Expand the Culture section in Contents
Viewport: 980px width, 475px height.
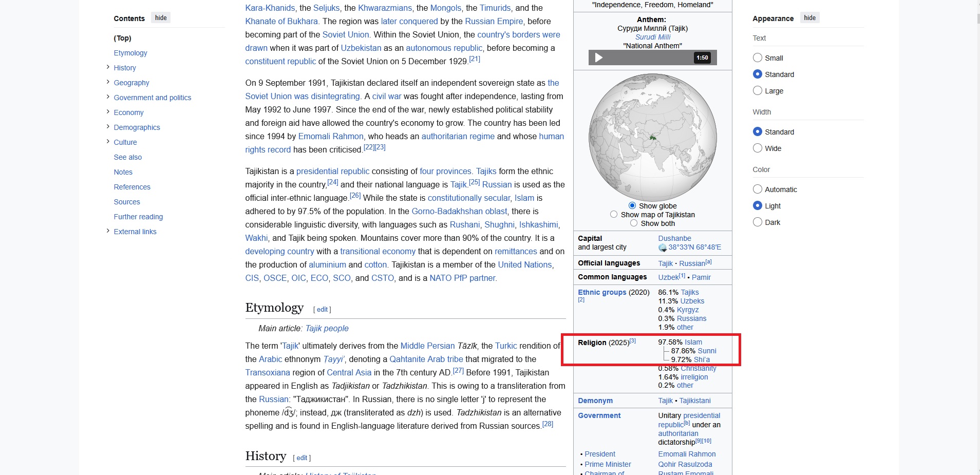[108, 142]
